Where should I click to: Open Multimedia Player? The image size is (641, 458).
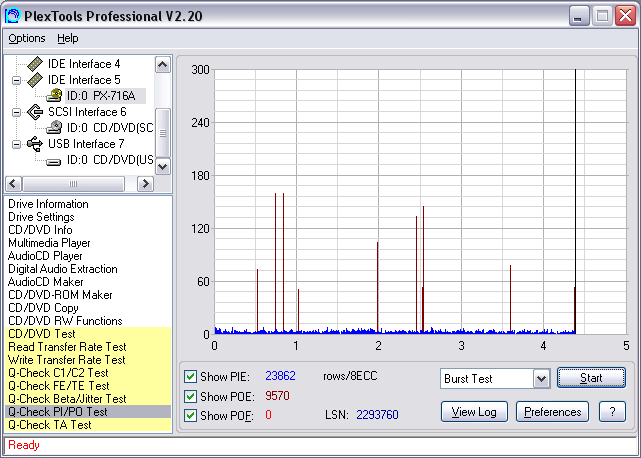[x=49, y=243]
